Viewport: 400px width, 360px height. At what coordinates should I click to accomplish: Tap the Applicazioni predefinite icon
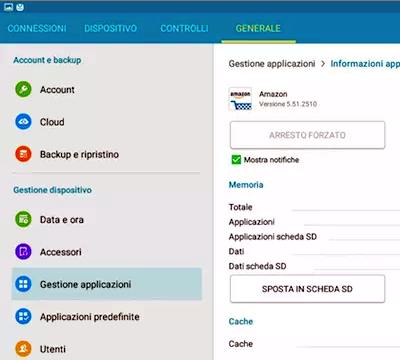click(x=23, y=316)
